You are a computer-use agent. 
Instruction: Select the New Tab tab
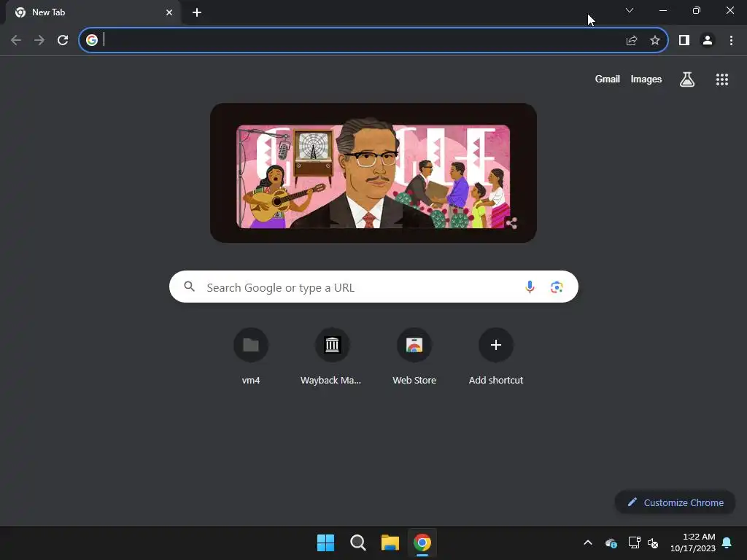(x=93, y=12)
